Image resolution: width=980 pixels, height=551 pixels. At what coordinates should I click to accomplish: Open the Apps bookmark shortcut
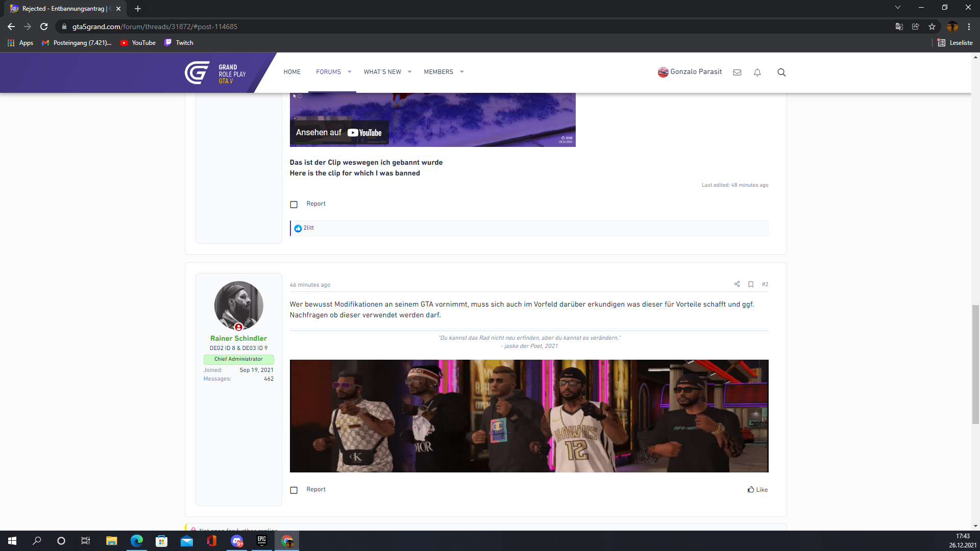(20, 43)
